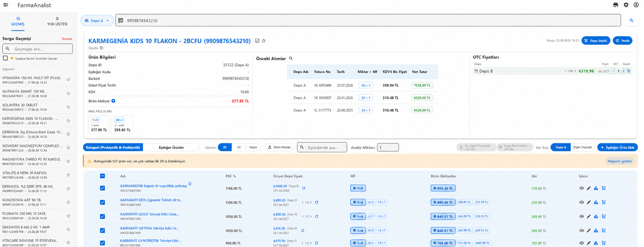Go to previous Depo B OTC offer

tap(565, 71)
